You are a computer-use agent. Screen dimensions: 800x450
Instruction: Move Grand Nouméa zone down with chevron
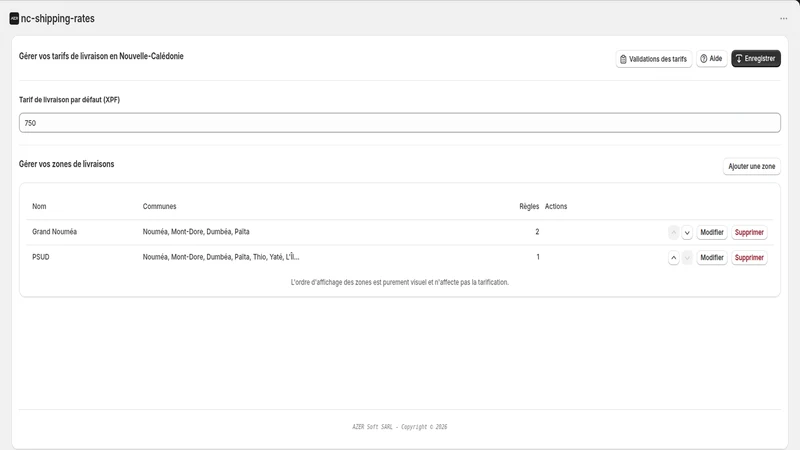[687, 233]
